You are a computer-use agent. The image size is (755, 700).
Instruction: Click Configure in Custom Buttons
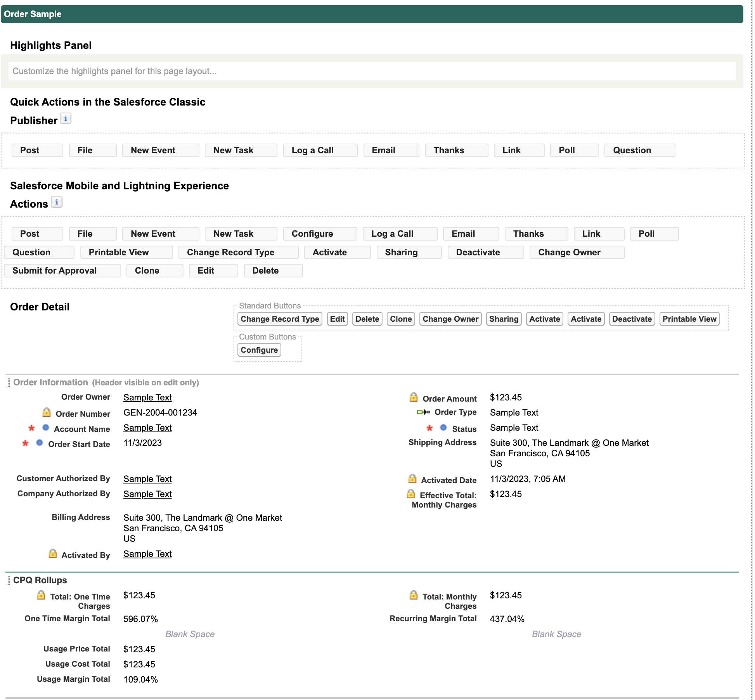[x=259, y=350]
